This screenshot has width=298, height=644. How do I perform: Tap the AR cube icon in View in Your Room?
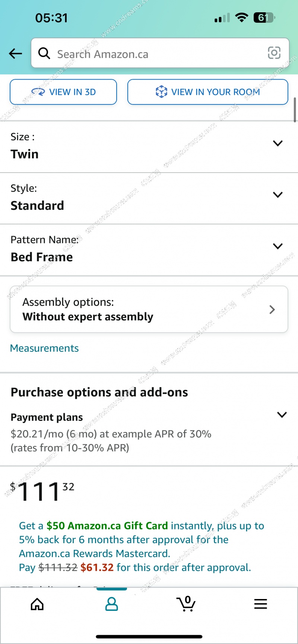click(x=161, y=92)
